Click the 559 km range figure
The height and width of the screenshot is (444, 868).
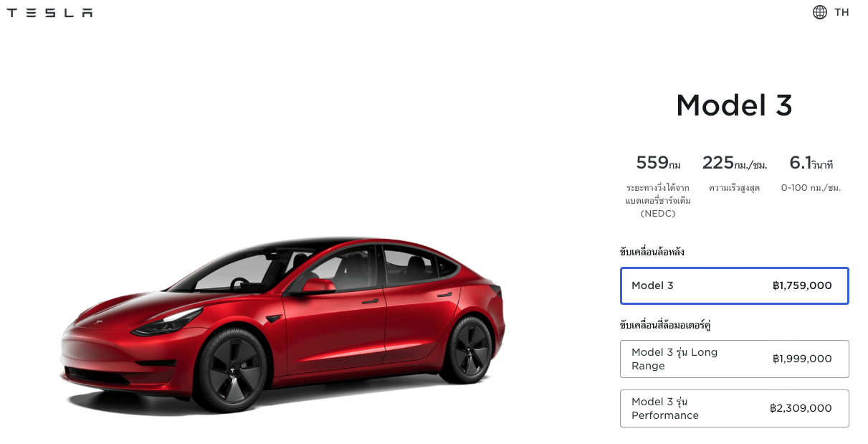click(658, 163)
